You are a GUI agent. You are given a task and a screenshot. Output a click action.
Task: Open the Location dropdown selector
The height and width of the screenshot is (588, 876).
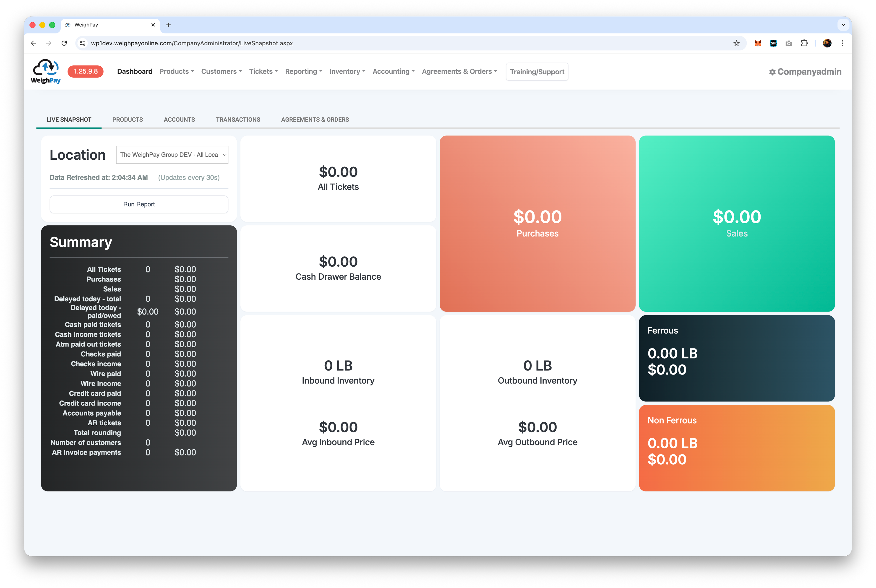coord(172,154)
